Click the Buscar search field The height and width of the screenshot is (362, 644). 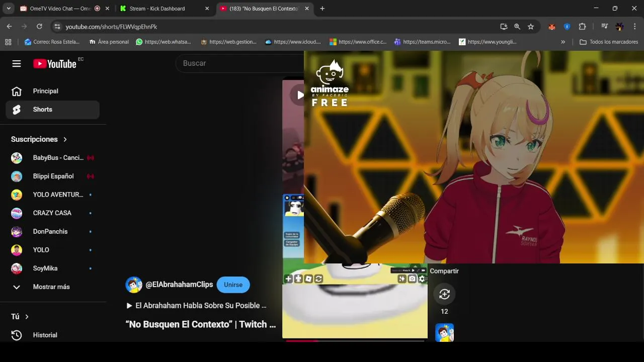(239, 63)
